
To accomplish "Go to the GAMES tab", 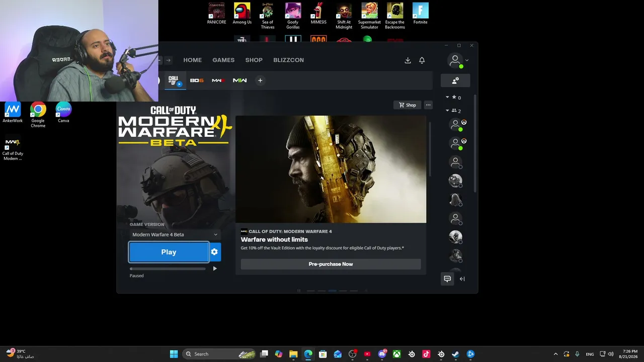I will coord(223,60).
